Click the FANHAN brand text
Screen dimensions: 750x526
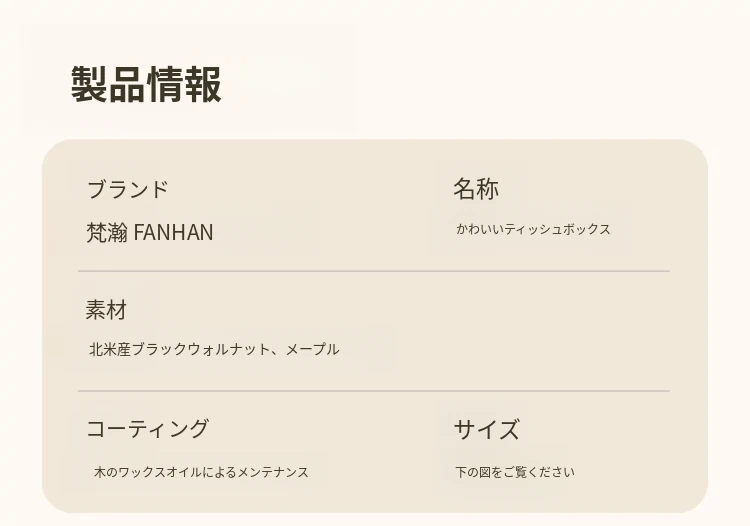point(173,232)
